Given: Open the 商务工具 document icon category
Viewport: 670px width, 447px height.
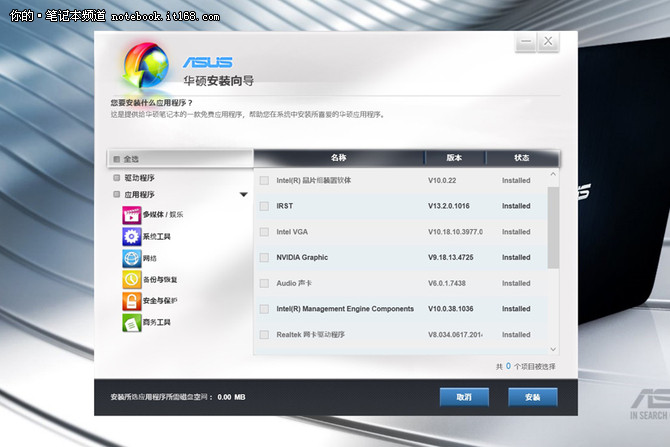Looking at the screenshot, I should pos(132,323).
